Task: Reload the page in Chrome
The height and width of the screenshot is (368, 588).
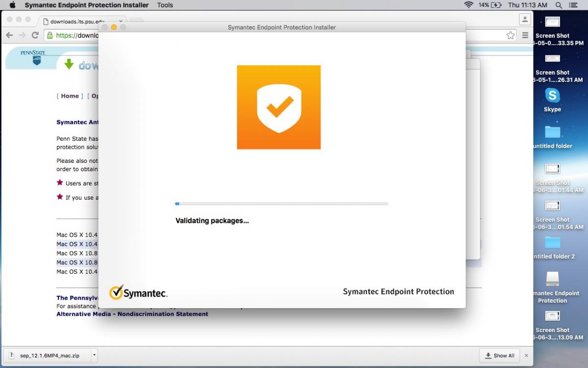Action: pyautogui.click(x=35, y=35)
